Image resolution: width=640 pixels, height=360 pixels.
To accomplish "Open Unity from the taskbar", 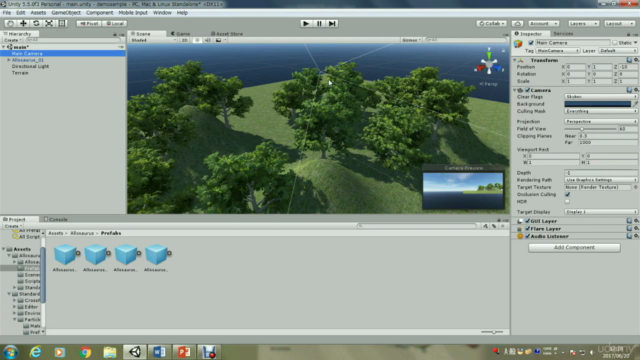I will (135, 352).
